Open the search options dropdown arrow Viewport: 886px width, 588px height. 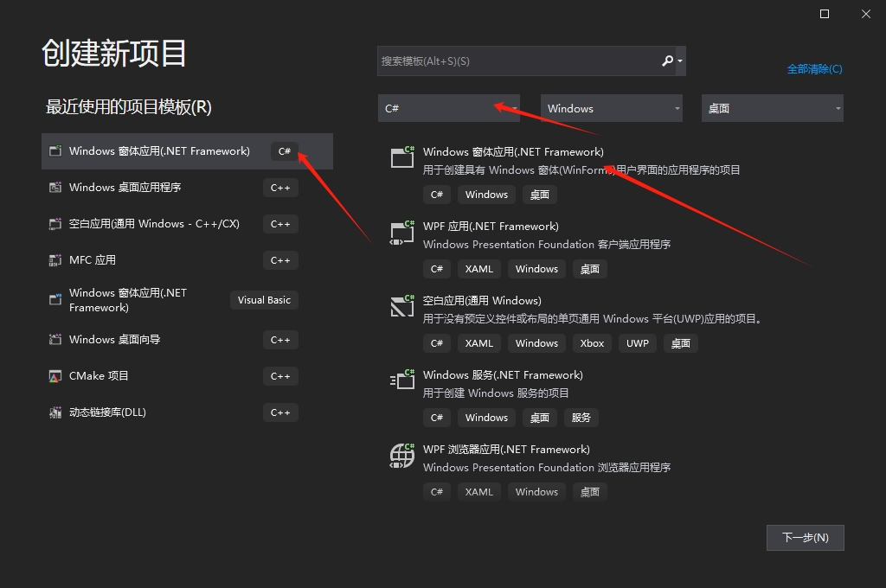point(680,61)
